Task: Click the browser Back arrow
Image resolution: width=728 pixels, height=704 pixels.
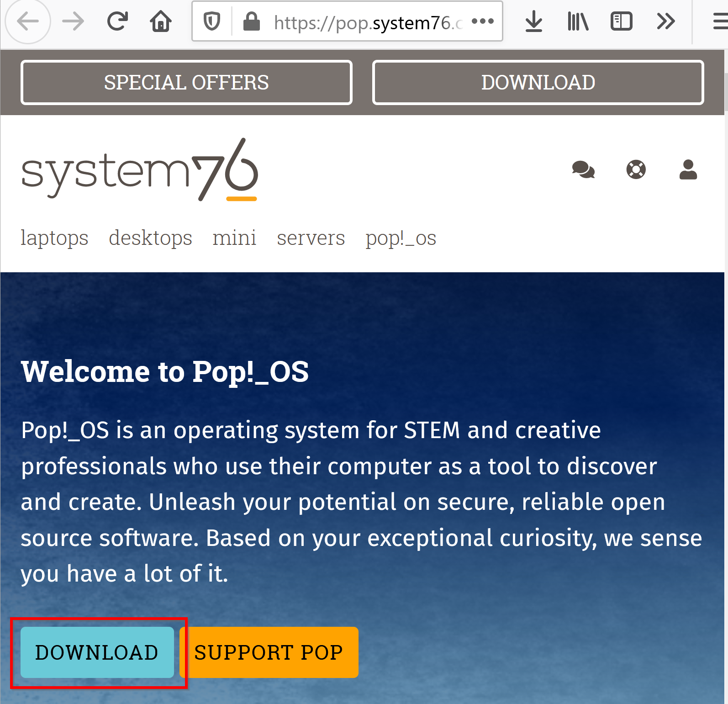Action: tap(27, 21)
